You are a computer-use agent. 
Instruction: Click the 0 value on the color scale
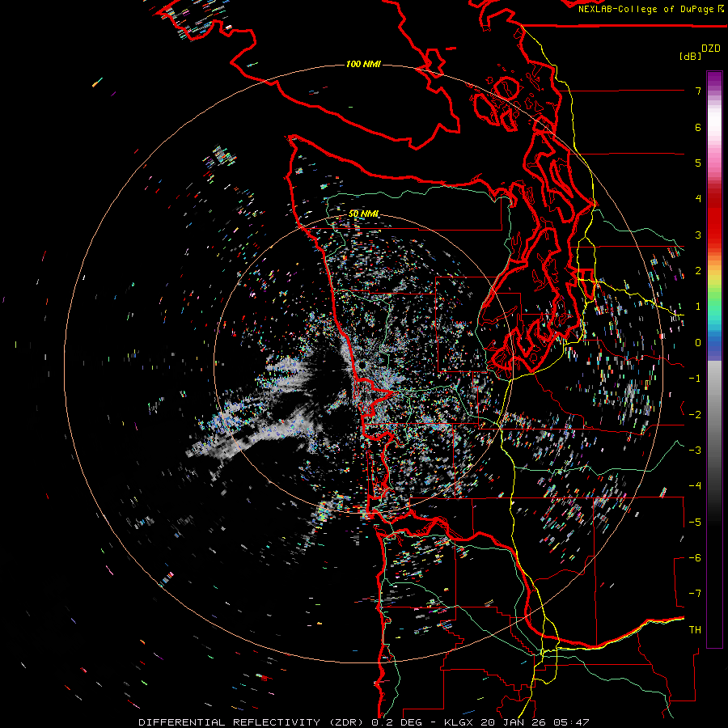point(698,343)
